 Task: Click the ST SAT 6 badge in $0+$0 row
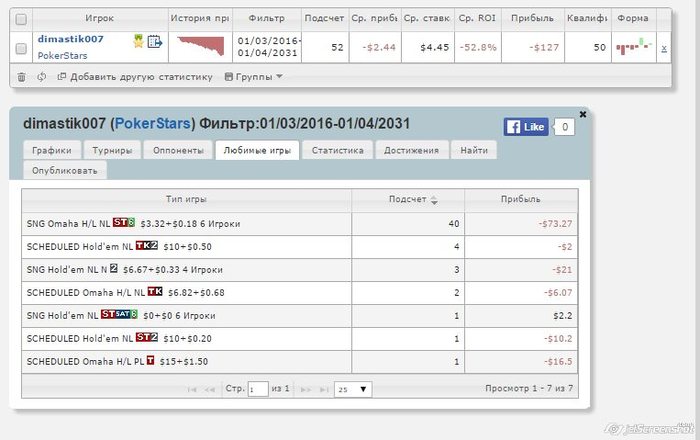coord(119,314)
